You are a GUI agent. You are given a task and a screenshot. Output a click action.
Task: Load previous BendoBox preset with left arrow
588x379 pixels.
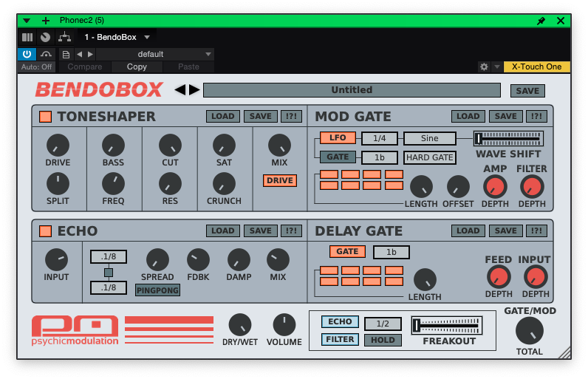180,89
